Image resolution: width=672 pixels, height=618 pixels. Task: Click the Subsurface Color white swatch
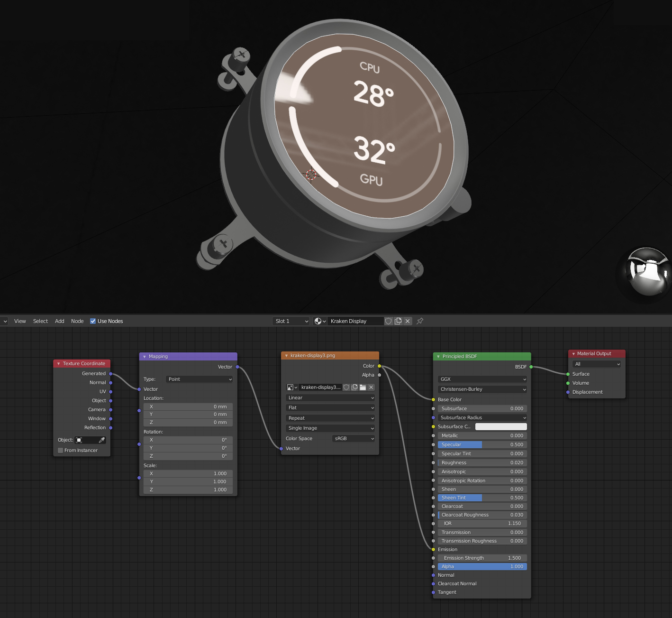pyautogui.click(x=501, y=427)
